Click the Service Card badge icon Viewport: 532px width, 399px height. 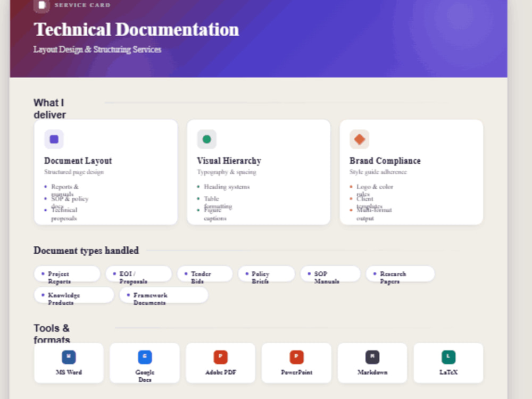pyautogui.click(x=41, y=5)
